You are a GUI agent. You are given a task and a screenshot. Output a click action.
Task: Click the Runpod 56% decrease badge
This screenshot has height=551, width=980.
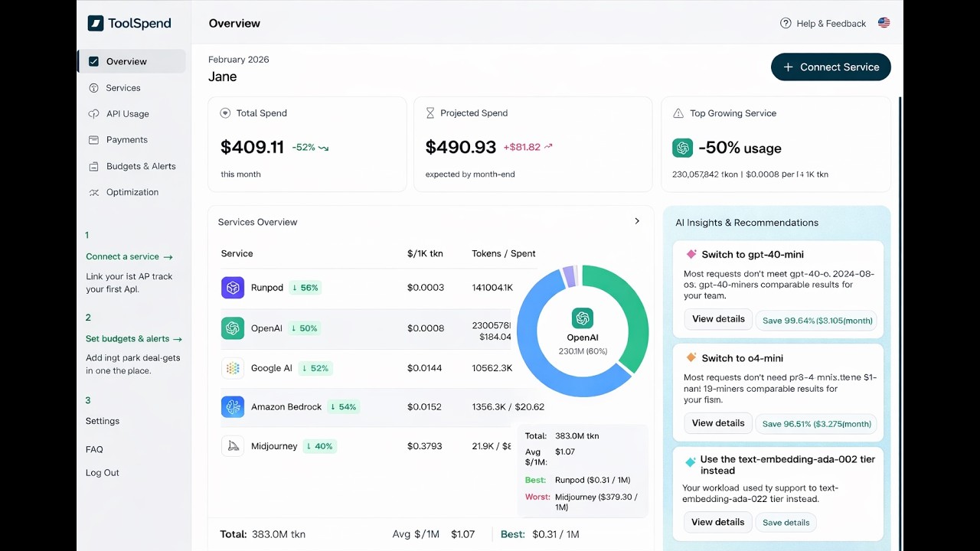305,288
